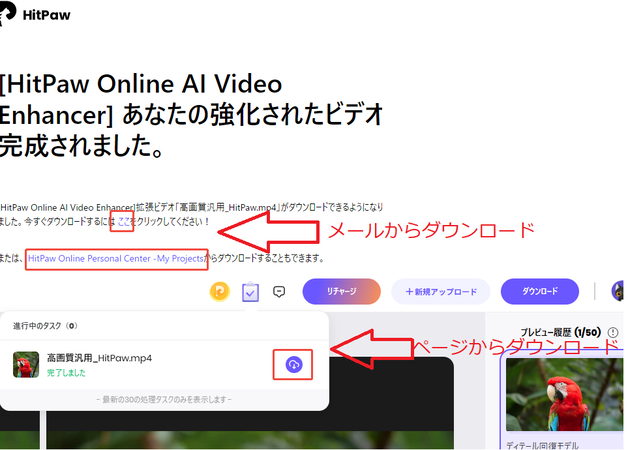Click the 新規アップロード button

click(x=441, y=291)
